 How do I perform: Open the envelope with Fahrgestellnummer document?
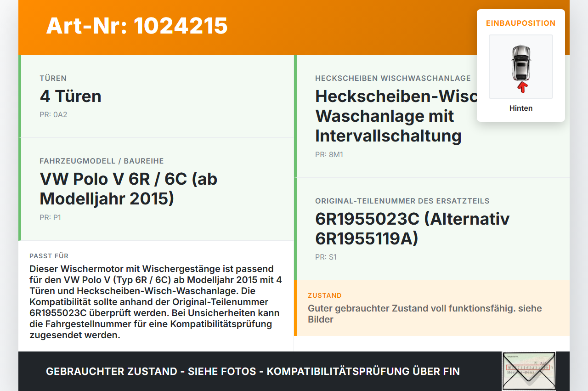[x=528, y=371]
